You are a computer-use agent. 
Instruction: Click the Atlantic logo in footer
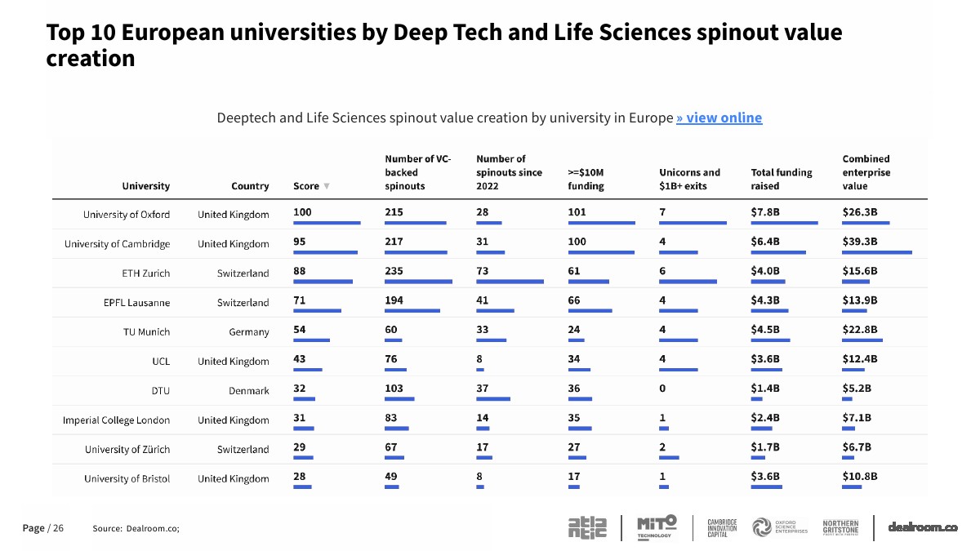[x=587, y=527]
